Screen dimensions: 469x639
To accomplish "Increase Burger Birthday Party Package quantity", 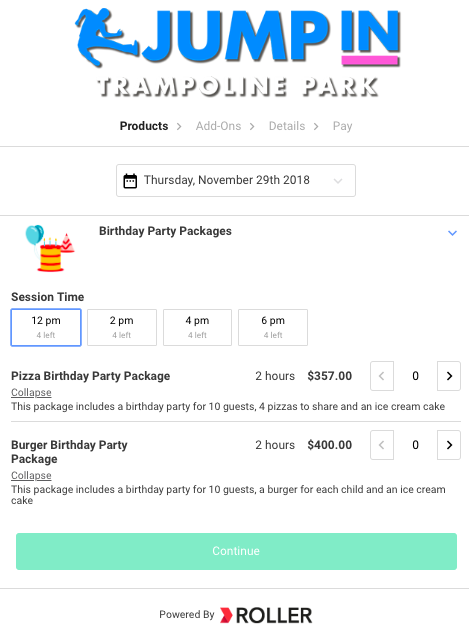I will [x=449, y=445].
